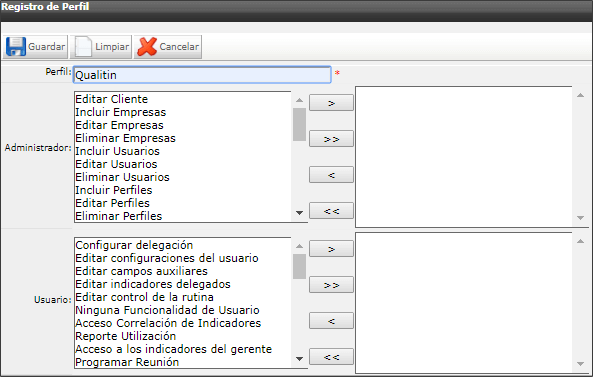This screenshot has height=377, width=593.
Task: Click Administrador list scroll down arrow
Action: tap(299, 213)
